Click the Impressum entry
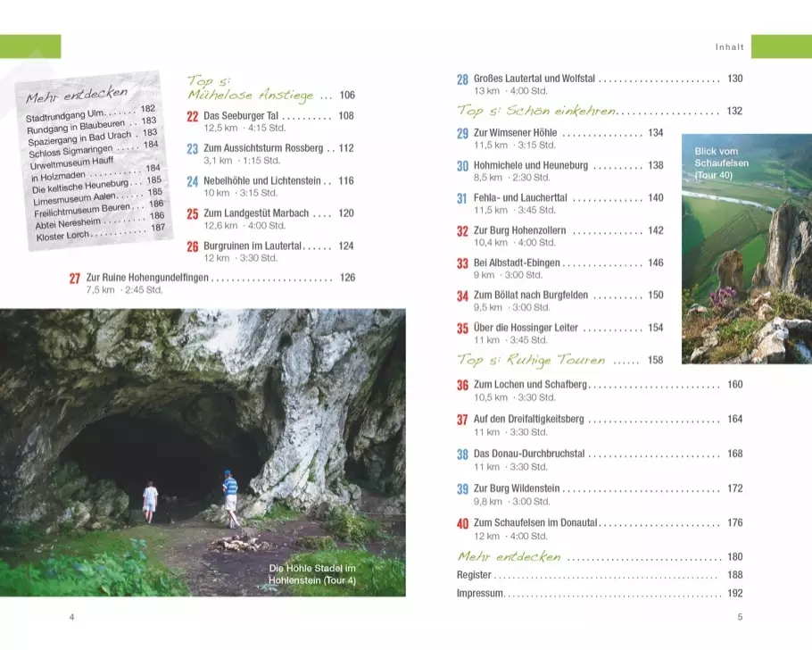The width and height of the screenshot is (812, 650). tap(480, 593)
